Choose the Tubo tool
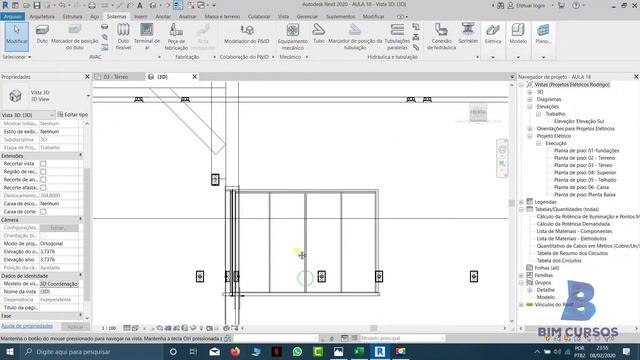Viewport: 640px width, 360px height. (319, 34)
